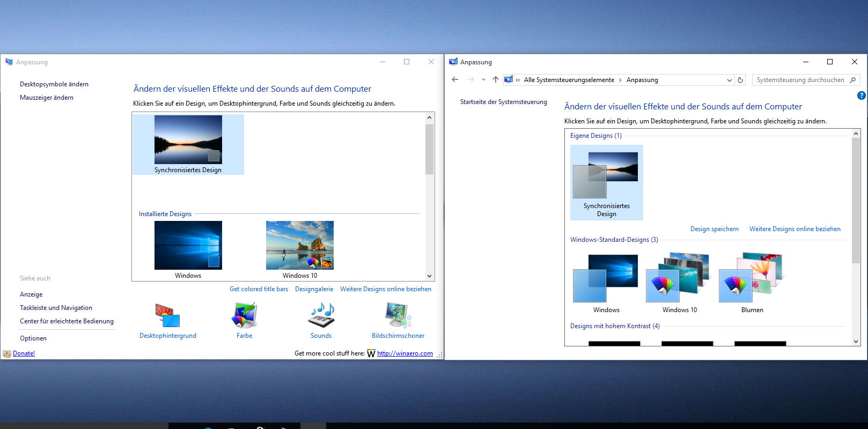Click Eigene Designs (1) group header
The height and width of the screenshot is (429, 868).
[596, 136]
